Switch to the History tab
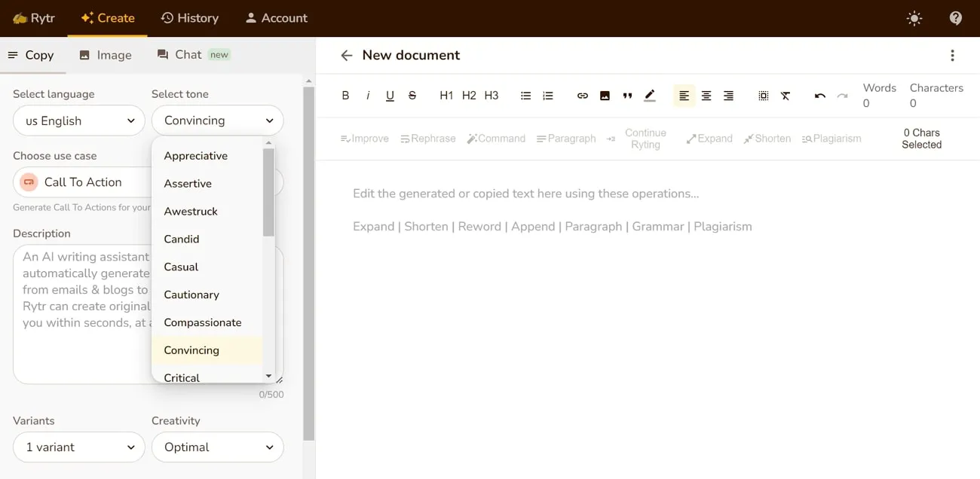This screenshot has height=479, width=980. pos(190,18)
